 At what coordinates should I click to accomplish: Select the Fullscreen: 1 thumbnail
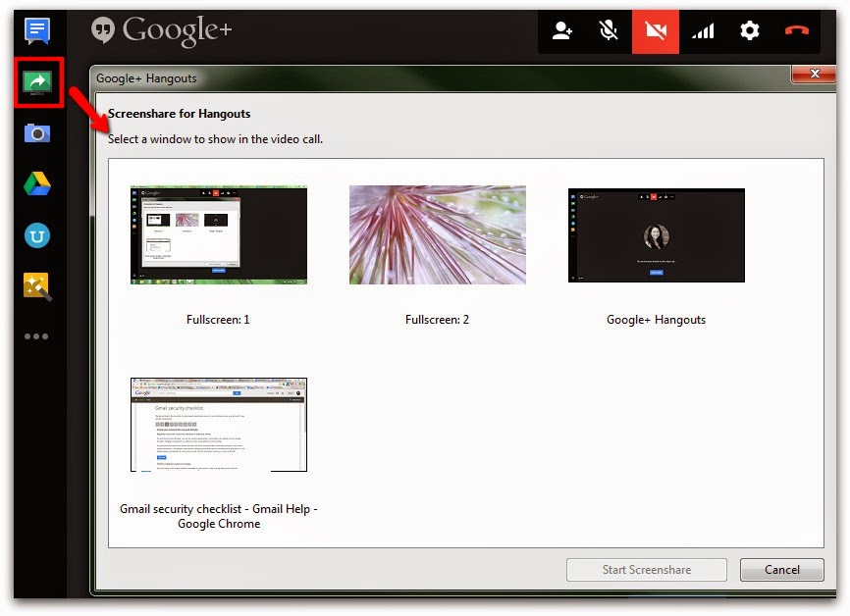[219, 234]
